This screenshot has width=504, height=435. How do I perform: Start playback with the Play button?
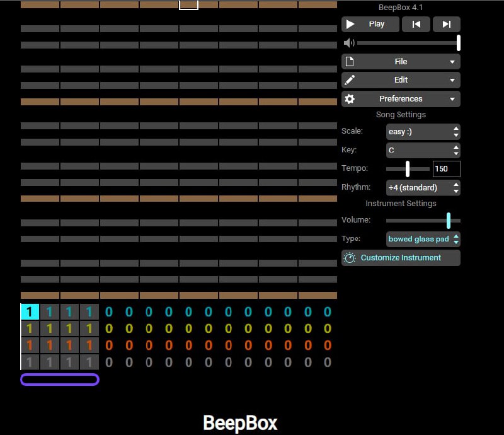coord(370,24)
